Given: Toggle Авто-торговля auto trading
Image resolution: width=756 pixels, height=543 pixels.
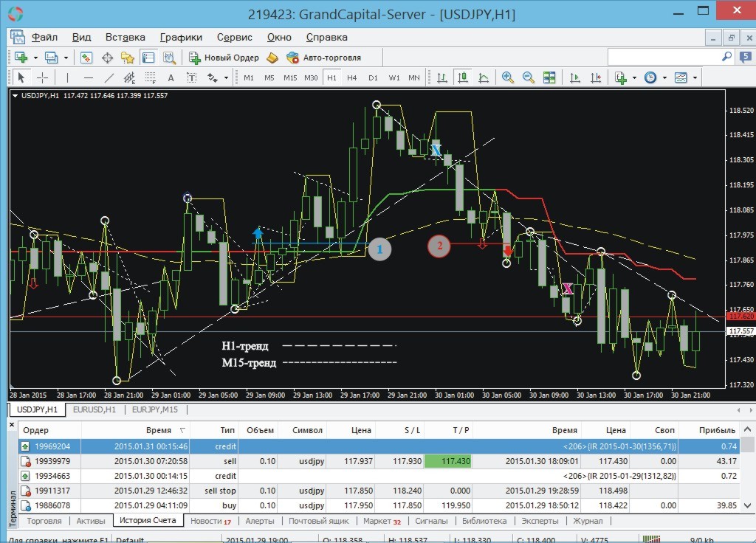Looking at the screenshot, I should point(323,58).
